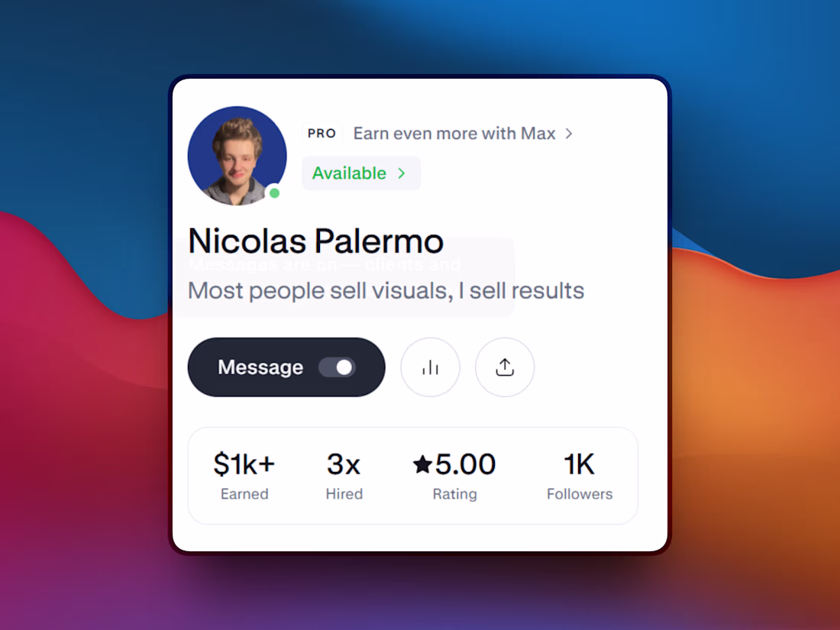Click the green online status dot
The image size is (840, 630).
(x=274, y=193)
